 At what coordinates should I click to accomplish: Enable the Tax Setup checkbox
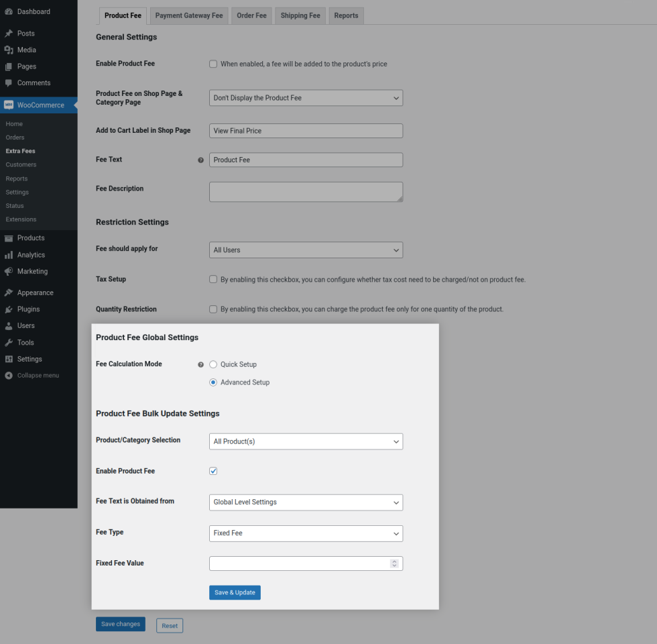(x=213, y=279)
